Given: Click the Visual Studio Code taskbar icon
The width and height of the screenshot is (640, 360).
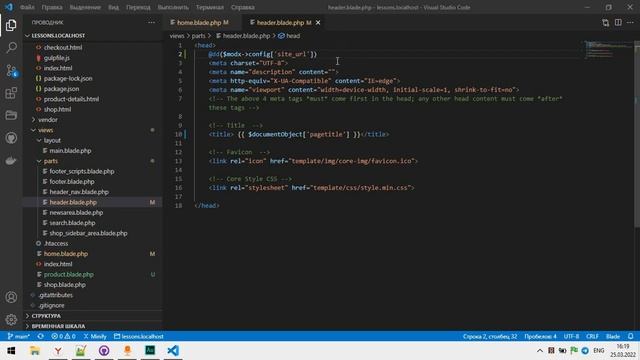Looking at the screenshot, I should [173, 351].
